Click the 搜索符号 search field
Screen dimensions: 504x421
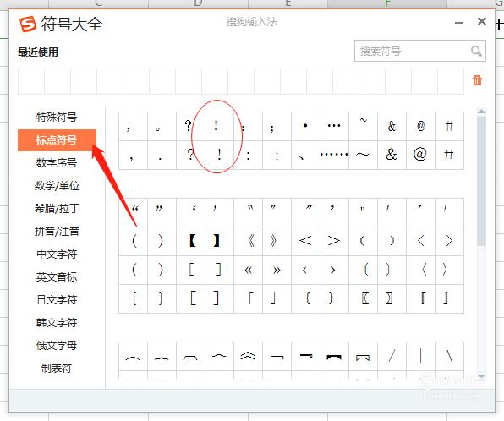tap(420, 51)
